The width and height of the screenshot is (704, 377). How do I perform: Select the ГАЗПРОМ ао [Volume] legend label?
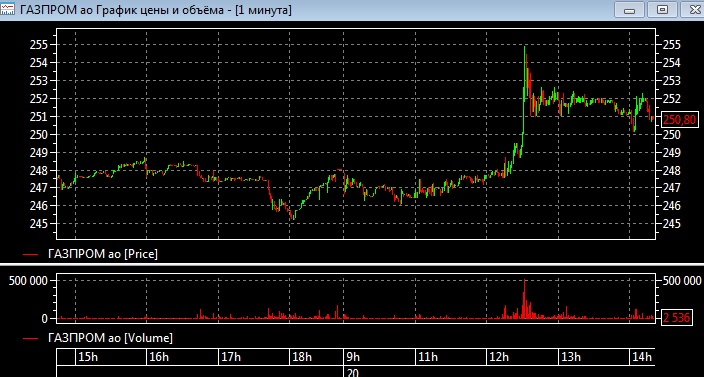(110, 338)
